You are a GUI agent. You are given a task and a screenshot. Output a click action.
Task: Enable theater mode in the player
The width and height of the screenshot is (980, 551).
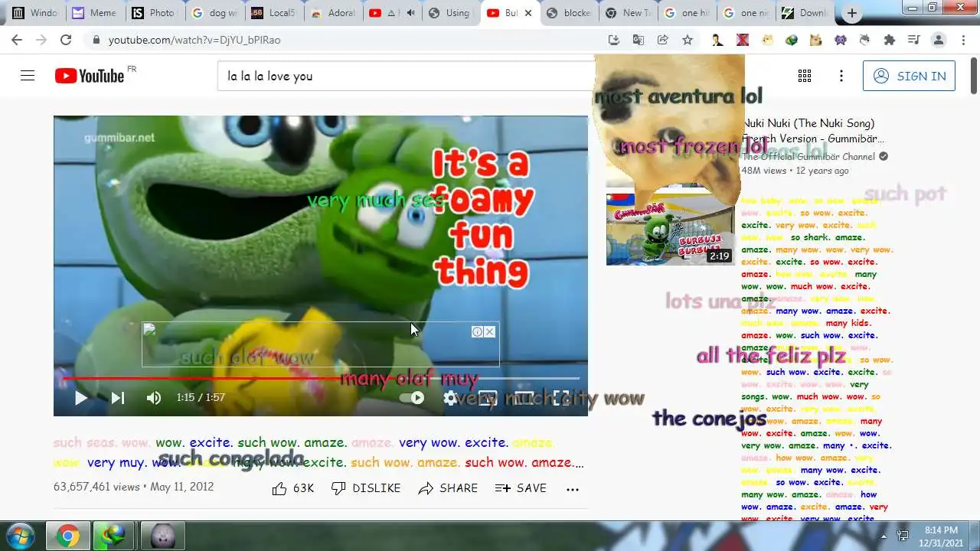coord(524,398)
